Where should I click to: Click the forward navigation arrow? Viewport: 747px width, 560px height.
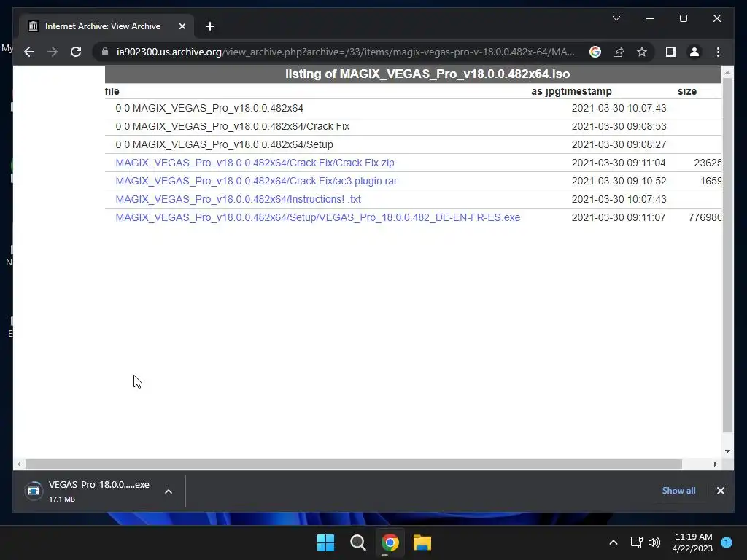click(x=53, y=52)
